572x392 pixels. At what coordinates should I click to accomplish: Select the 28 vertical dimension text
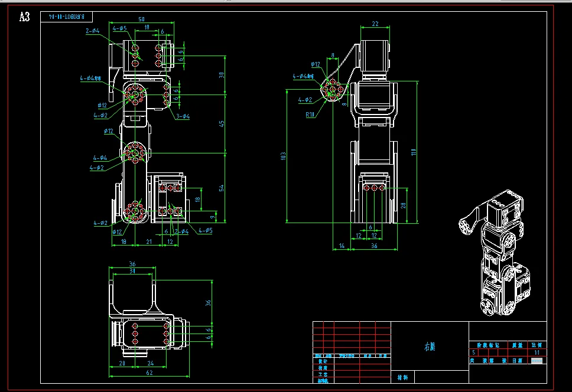(403, 205)
